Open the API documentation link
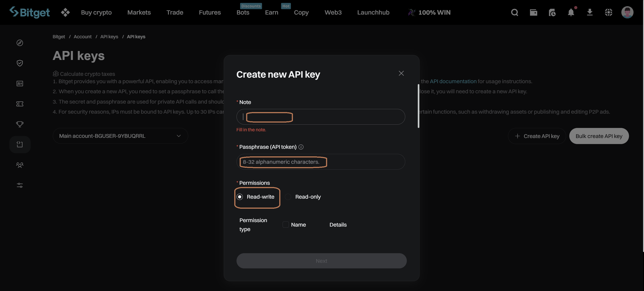Screen dimensions: 644x291 click(453, 81)
